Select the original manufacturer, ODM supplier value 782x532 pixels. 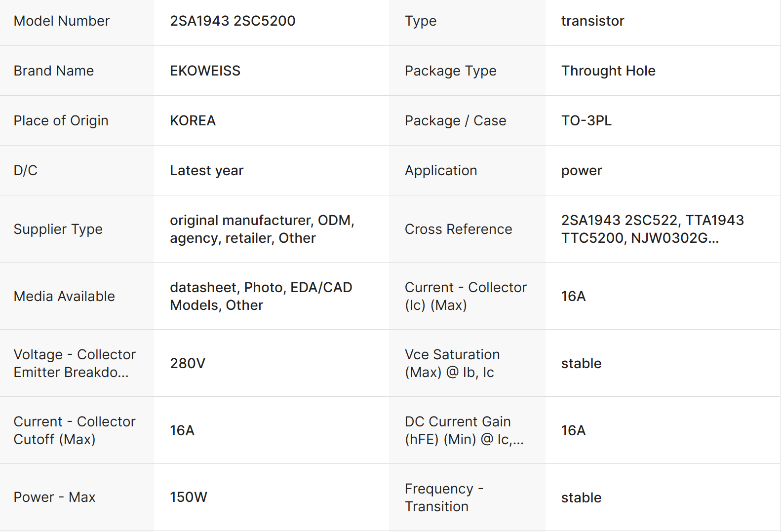click(262, 229)
